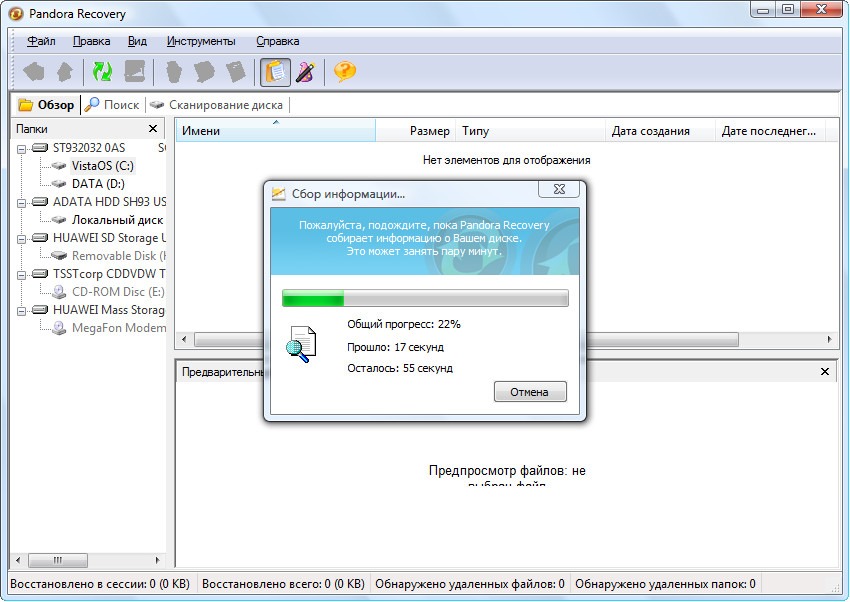Image resolution: width=850 pixels, height=602 pixels.
Task: Open the Правка menu
Action: click(92, 41)
